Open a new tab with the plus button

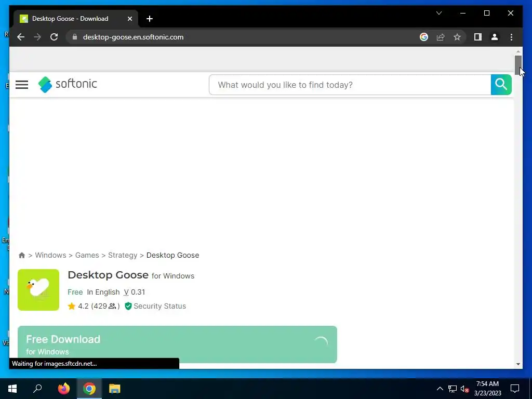(149, 19)
